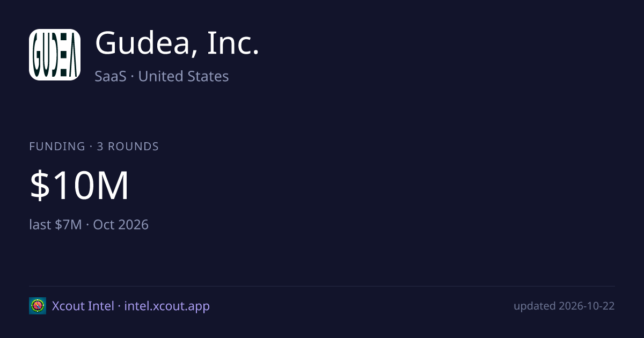Click the 3 Rounds text
Screen dimensions: 644x338
click(128, 146)
